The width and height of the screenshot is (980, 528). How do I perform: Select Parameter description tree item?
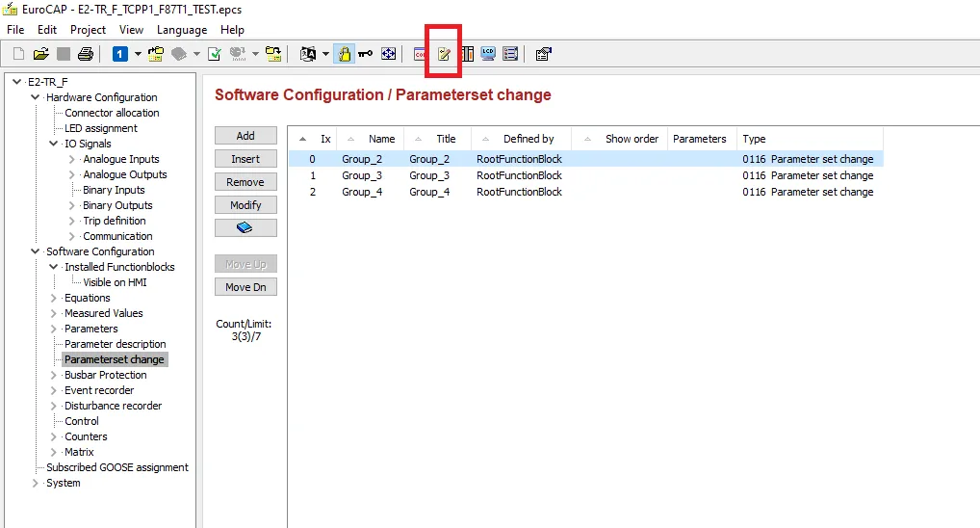click(115, 344)
